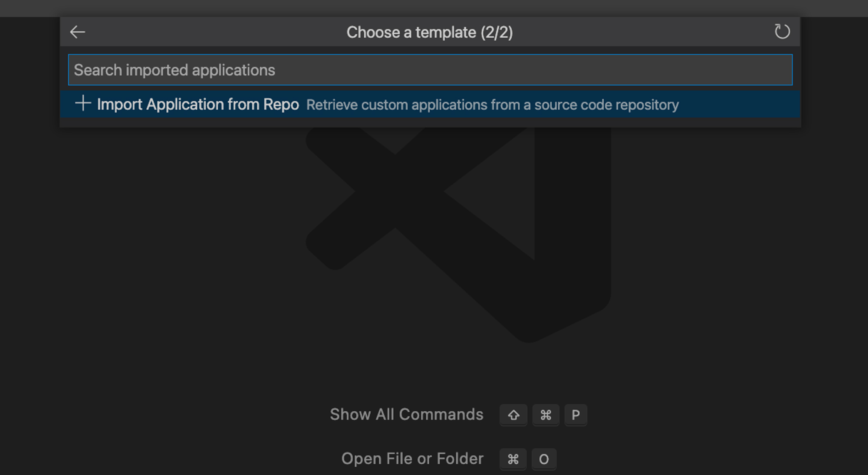Click the Command key icon beside Open File

(x=513, y=459)
